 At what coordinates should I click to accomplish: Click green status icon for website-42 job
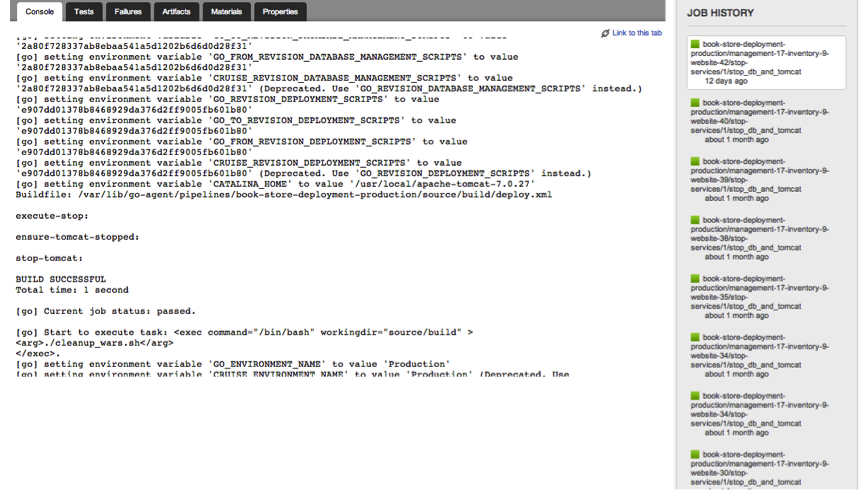coord(694,44)
